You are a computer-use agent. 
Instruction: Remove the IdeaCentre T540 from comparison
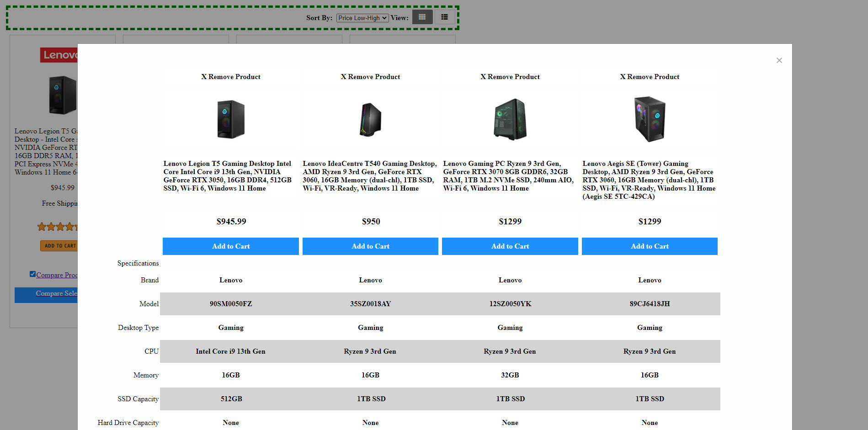(x=370, y=77)
